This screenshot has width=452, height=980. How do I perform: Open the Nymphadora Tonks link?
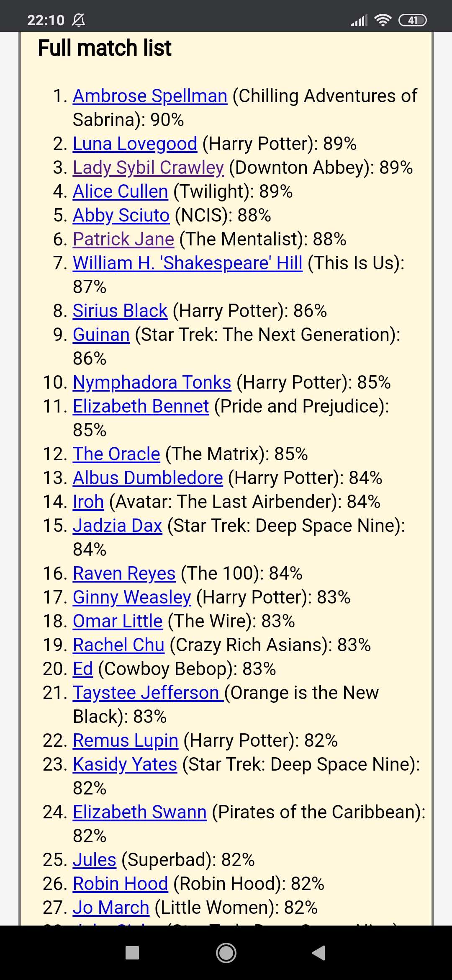[152, 382]
